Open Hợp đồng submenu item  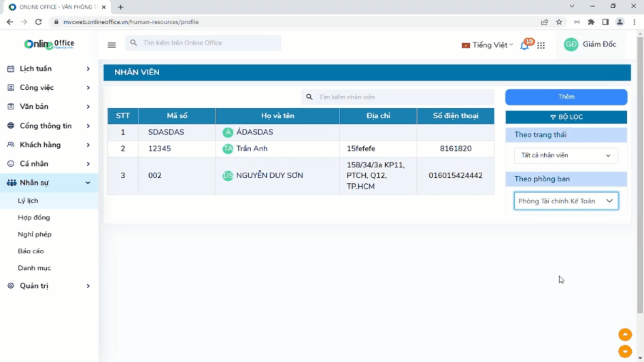(x=34, y=218)
